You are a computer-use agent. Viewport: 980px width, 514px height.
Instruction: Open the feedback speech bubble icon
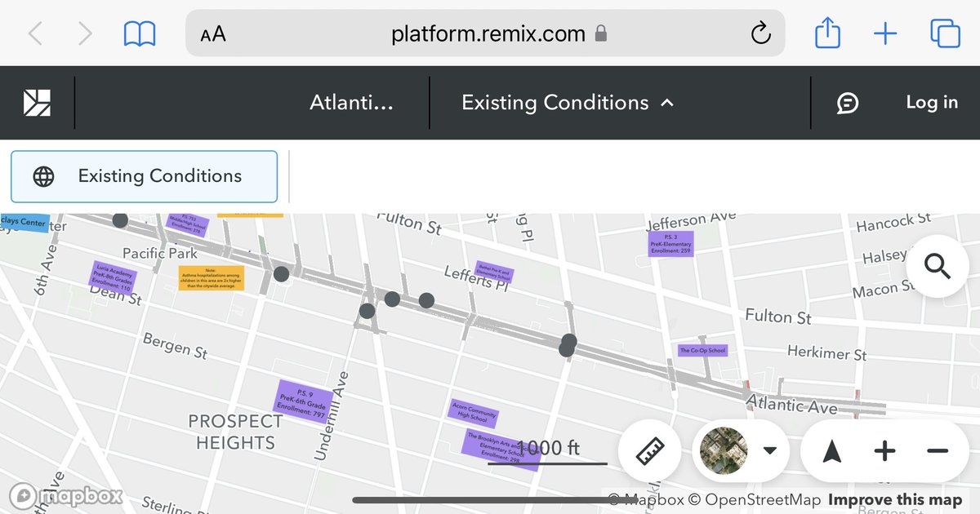click(x=847, y=103)
